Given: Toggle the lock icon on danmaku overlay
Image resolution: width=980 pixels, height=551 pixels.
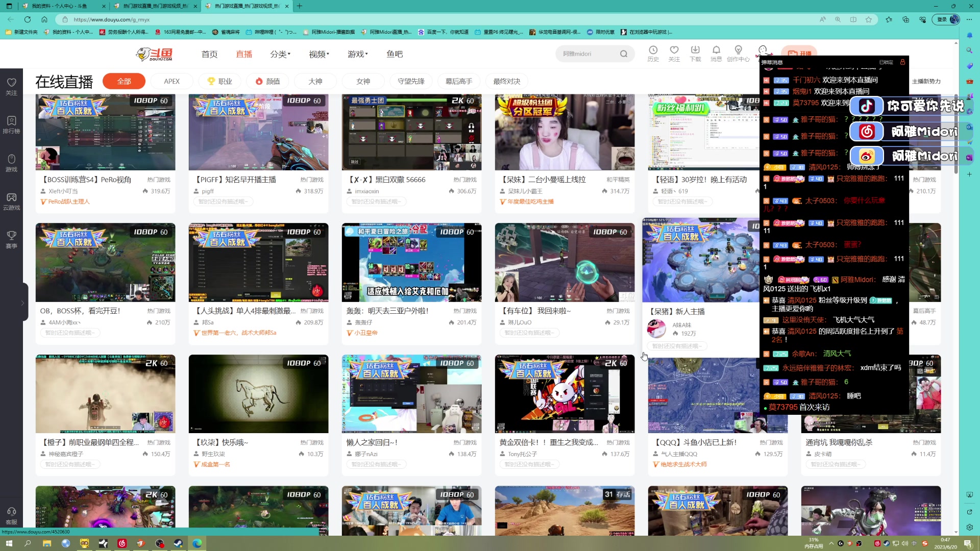Looking at the screenshot, I should [x=902, y=62].
